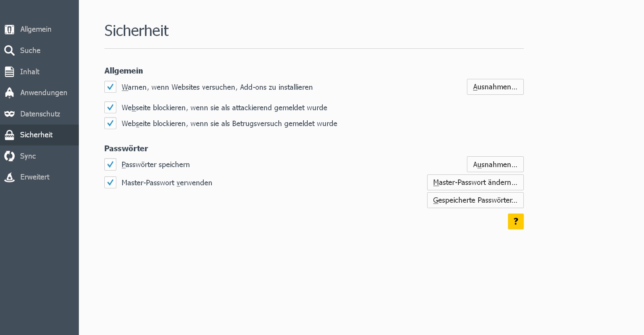Switch to the Erweitert settings tab
The width and height of the screenshot is (644, 335).
35,177
